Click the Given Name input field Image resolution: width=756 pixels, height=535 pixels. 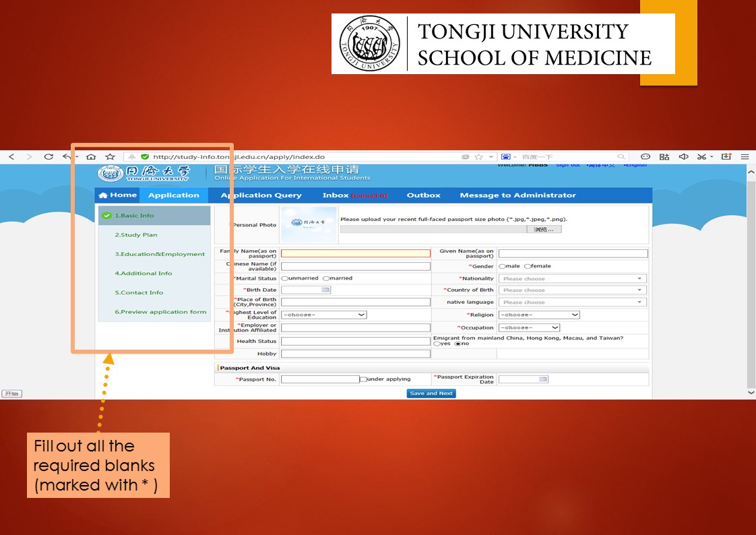click(x=573, y=253)
